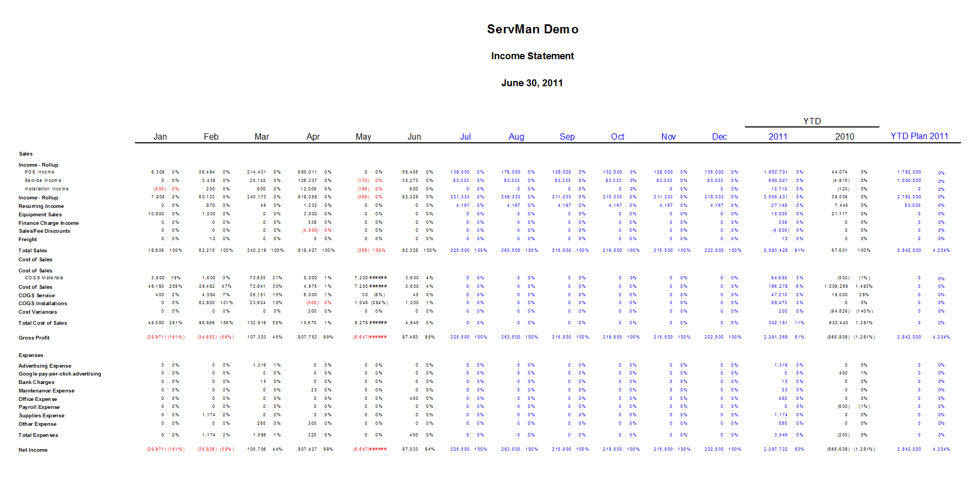
Task: Click the Sales section heading
Action: pos(26,154)
